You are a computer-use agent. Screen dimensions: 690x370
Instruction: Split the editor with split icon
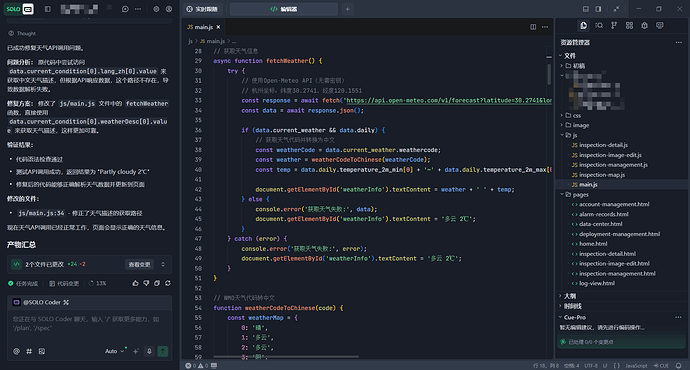[533, 27]
